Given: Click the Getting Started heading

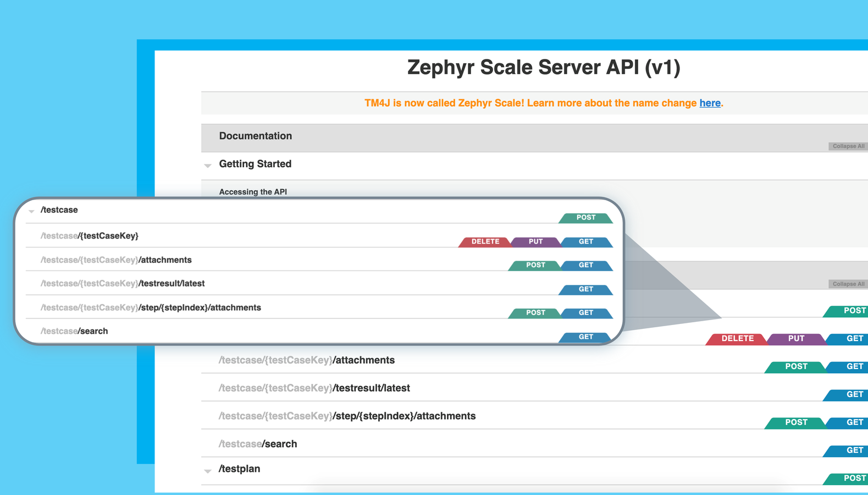Looking at the screenshot, I should (255, 164).
